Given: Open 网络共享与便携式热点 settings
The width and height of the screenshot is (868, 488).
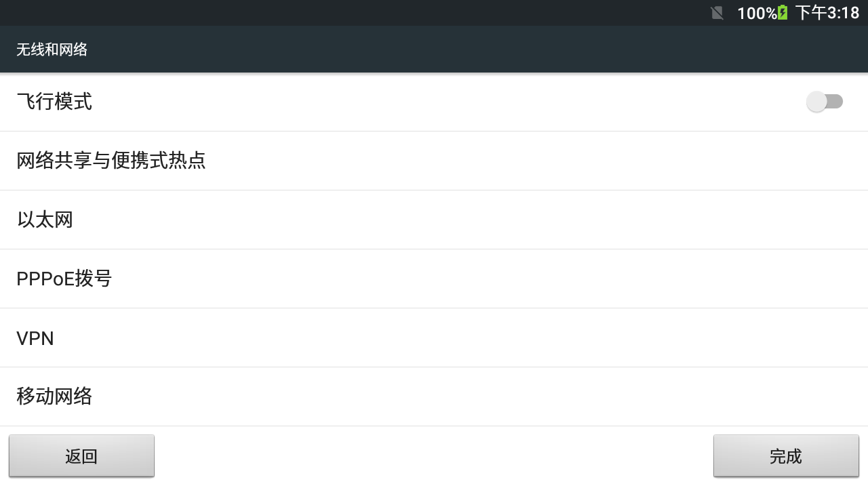Looking at the screenshot, I should [434, 161].
